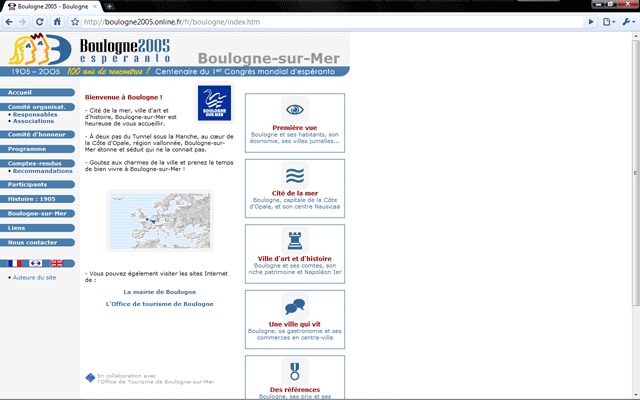Open the Comité d'honneur menu item
The width and height of the screenshot is (640, 400).
coord(37,134)
